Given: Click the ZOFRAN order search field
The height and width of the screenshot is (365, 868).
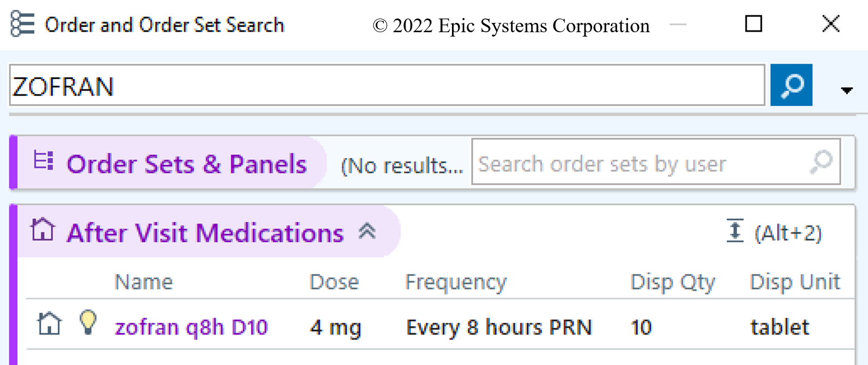Looking at the screenshot, I should tap(387, 86).
